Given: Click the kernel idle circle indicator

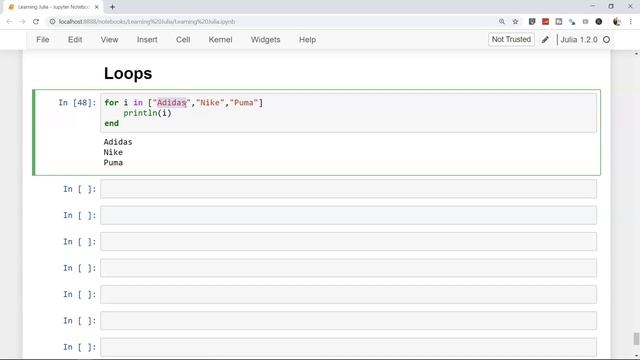Looking at the screenshot, I should (x=607, y=40).
